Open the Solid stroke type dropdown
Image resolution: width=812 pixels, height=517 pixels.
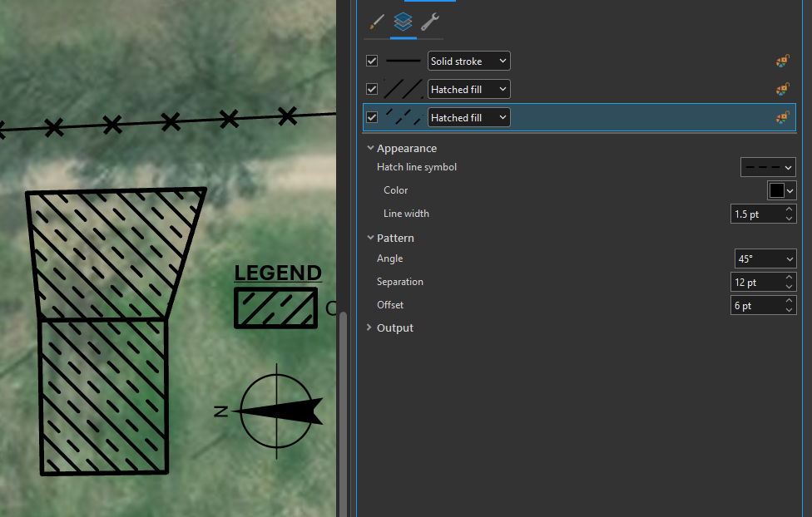[x=468, y=61]
